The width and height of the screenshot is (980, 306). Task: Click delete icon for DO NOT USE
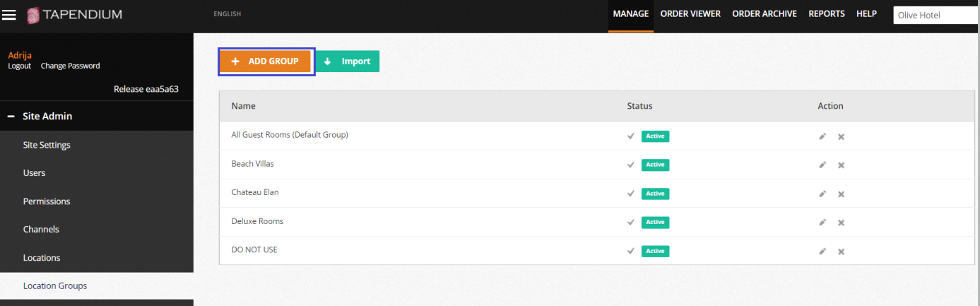pyautogui.click(x=841, y=251)
